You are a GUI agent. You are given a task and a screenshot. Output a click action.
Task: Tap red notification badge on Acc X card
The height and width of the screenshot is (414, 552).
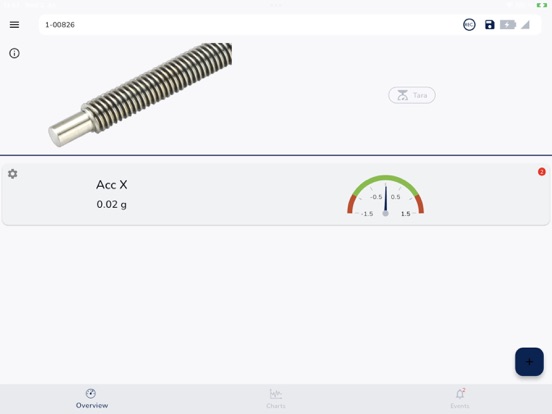point(541,172)
